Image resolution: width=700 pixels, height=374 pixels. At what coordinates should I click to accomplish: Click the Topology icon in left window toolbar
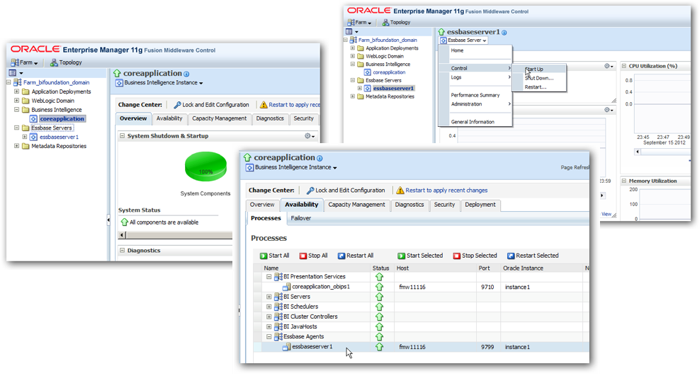(54, 62)
